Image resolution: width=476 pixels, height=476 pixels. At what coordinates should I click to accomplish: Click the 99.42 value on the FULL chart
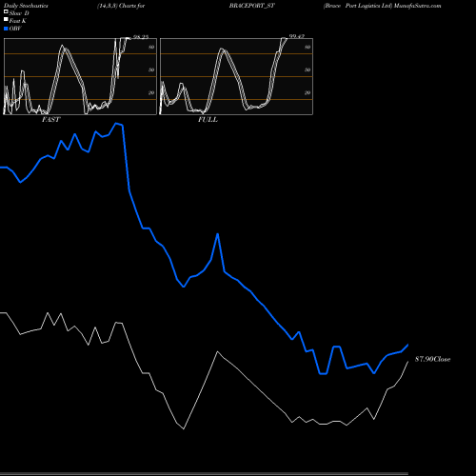(x=297, y=36)
